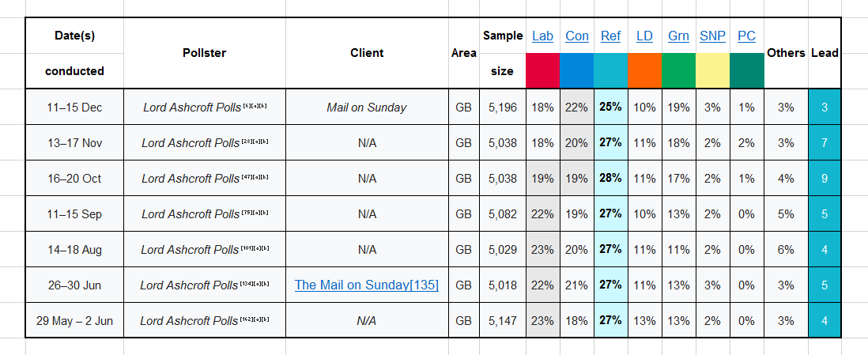The image size is (868, 355).
Task: Open the Grn party link
Action: coord(678,36)
